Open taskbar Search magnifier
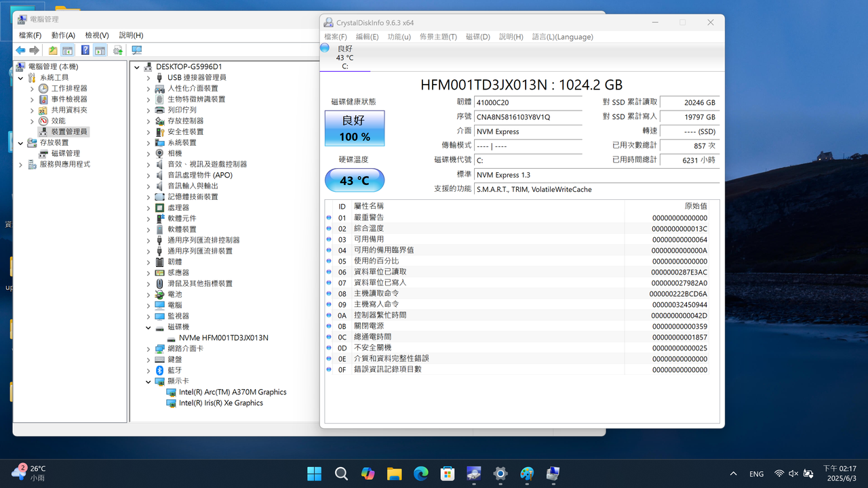Viewport: 868px width, 488px height. pos(341,473)
